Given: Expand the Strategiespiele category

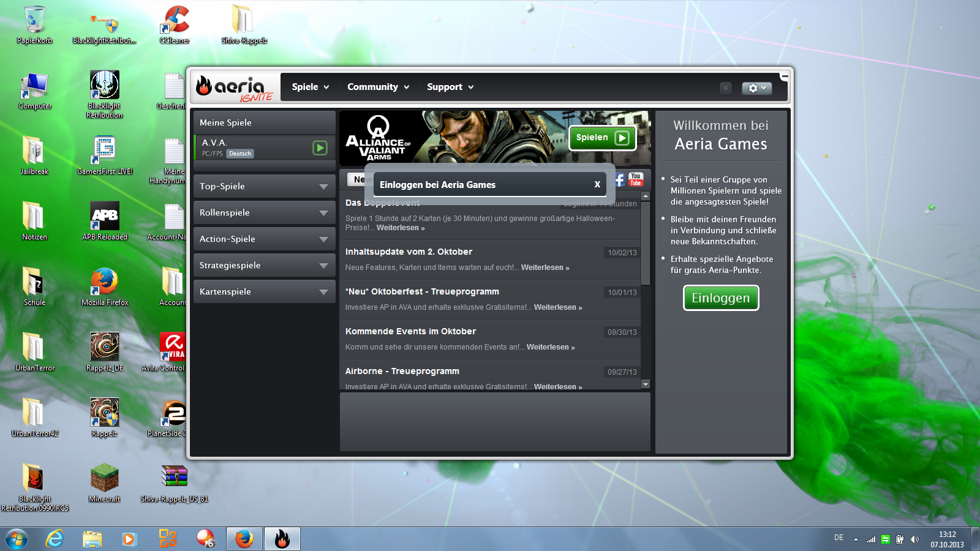Looking at the screenshot, I should [264, 265].
